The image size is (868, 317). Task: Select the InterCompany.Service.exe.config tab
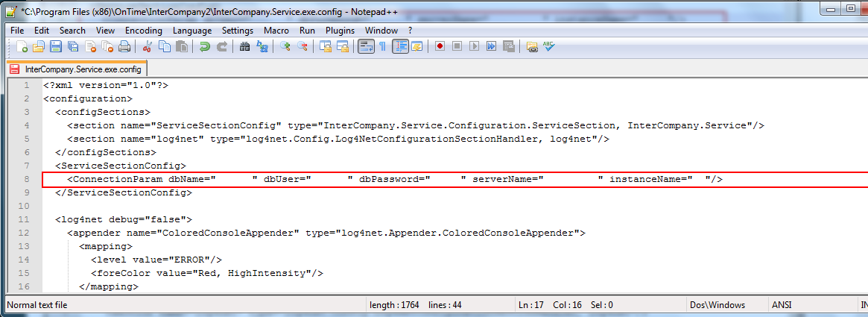77,69
